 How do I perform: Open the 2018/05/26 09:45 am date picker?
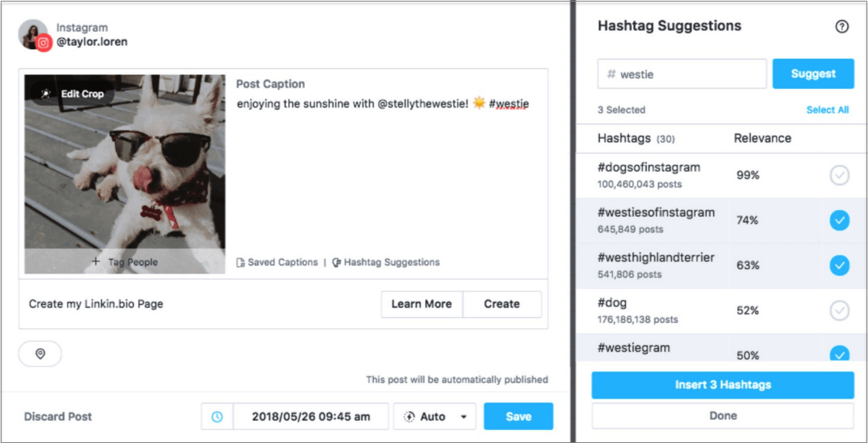click(311, 417)
